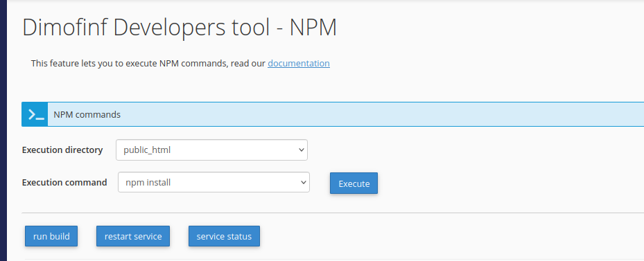Click the Dimofinf Developers tool heading
This screenshot has height=261, width=644.
180,28
